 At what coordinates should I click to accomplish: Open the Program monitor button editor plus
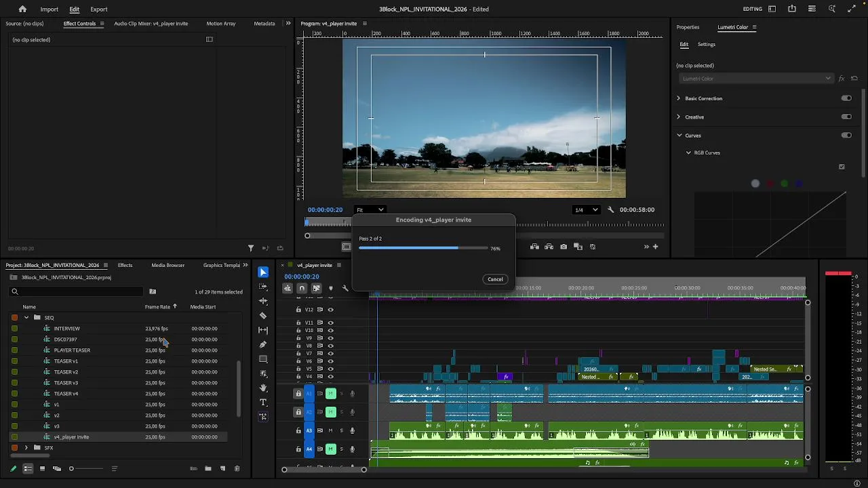pos(655,247)
